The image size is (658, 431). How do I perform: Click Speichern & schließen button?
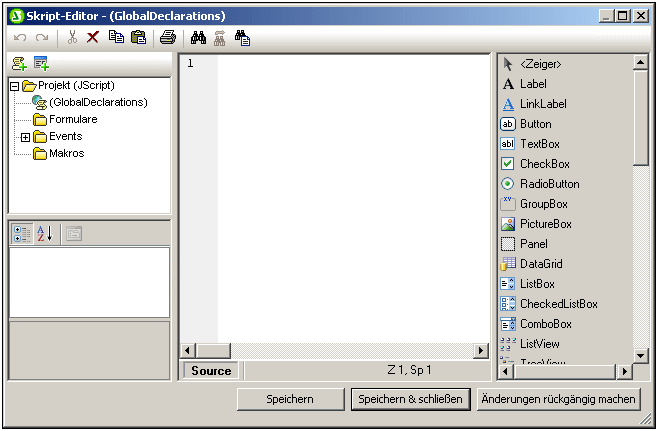click(x=410, y=399)
